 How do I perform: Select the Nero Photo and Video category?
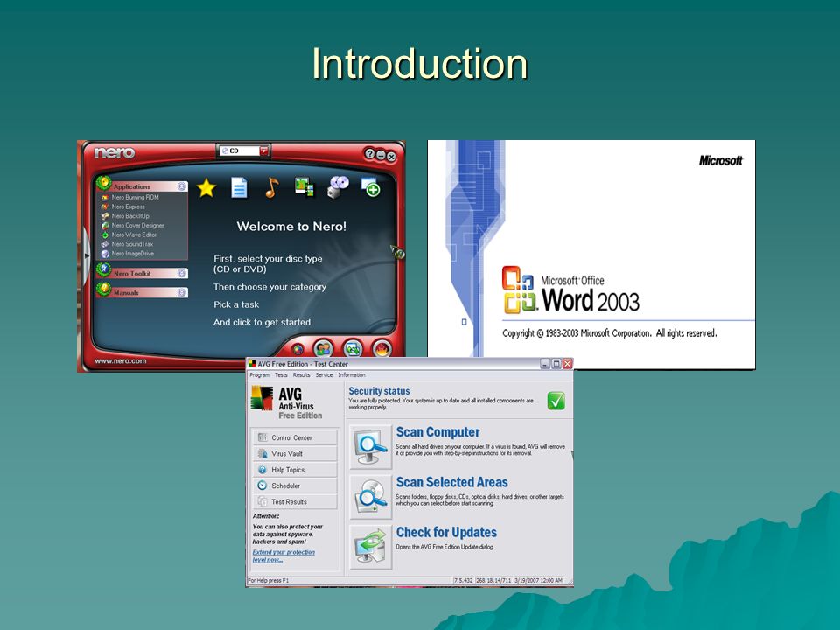click(304, 187)
